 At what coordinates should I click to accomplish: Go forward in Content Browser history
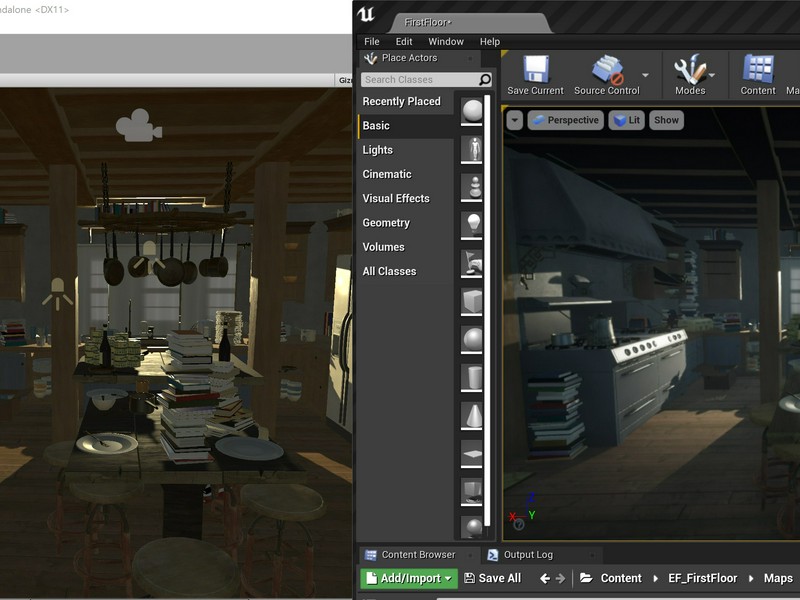[x=560, y=578]
